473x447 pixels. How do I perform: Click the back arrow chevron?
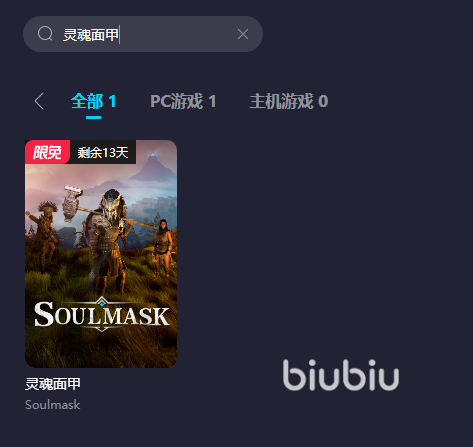[x=39, y=101]
